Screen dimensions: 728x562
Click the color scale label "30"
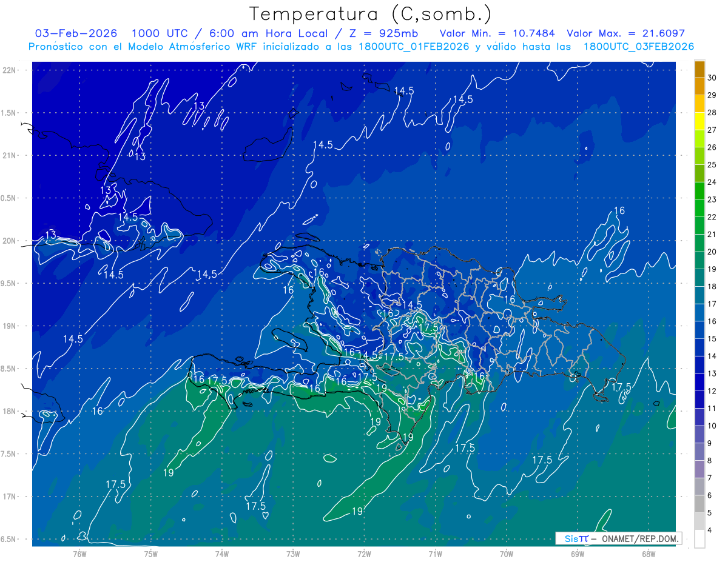point(712,78)
